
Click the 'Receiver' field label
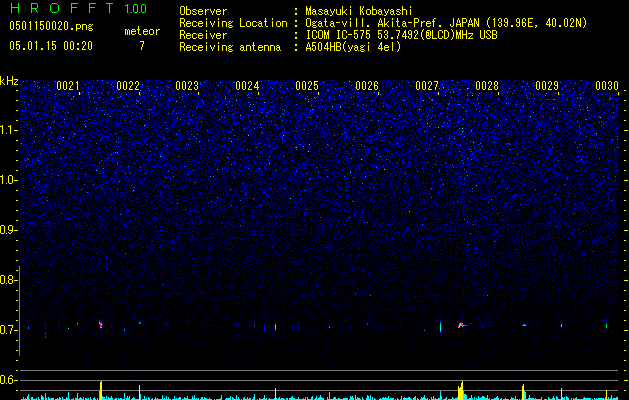(x=203, y=35)
